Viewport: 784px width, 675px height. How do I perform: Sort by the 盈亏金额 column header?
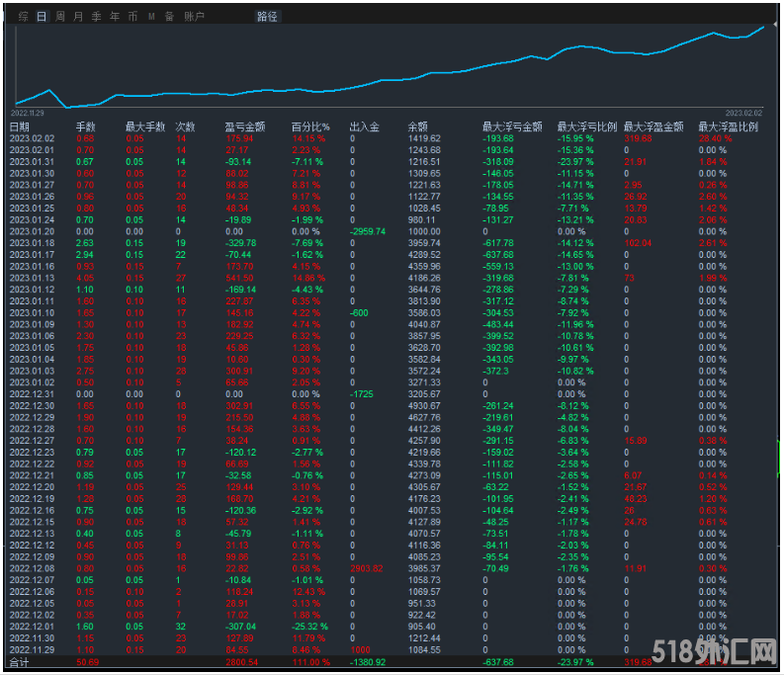pos(245,127)
